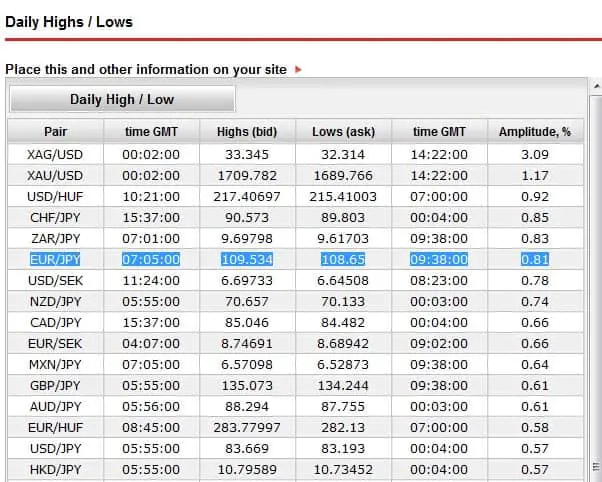Viewport: 602px width, 482px height.
Task: Click the 6.69733 high value
Action: (247, 280)
